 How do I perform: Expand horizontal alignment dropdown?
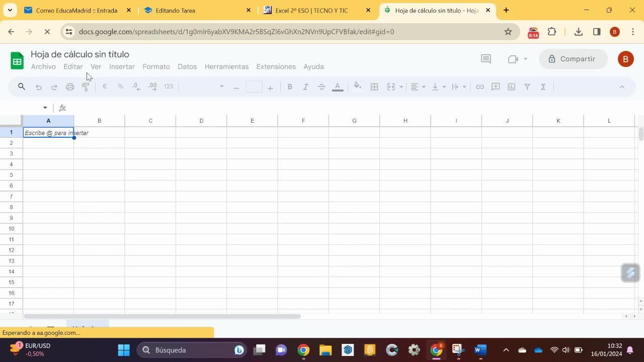click(418, 87)
